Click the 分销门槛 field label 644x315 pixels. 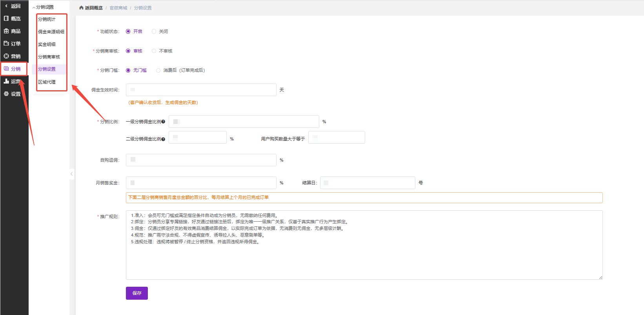(109, 70)
